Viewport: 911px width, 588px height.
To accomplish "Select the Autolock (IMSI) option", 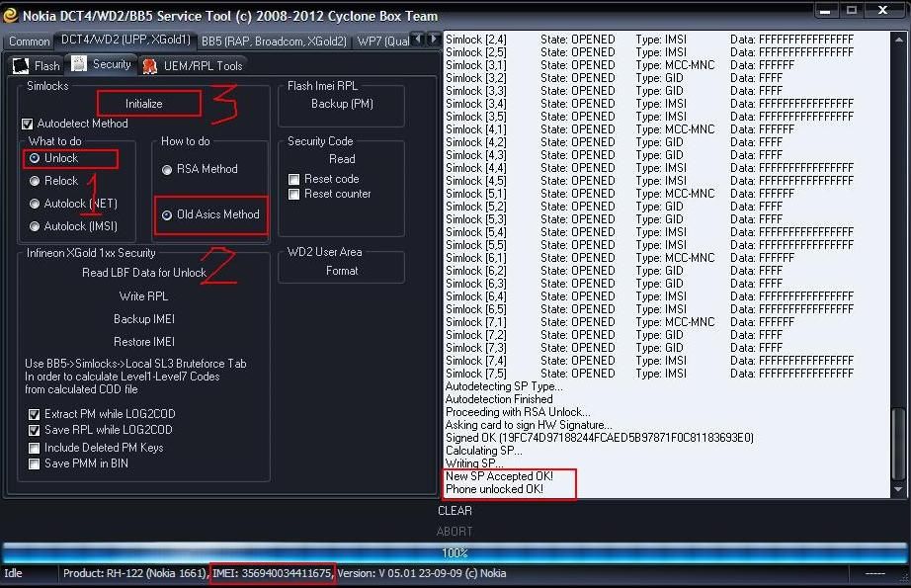I will click(x=36, y=226).
